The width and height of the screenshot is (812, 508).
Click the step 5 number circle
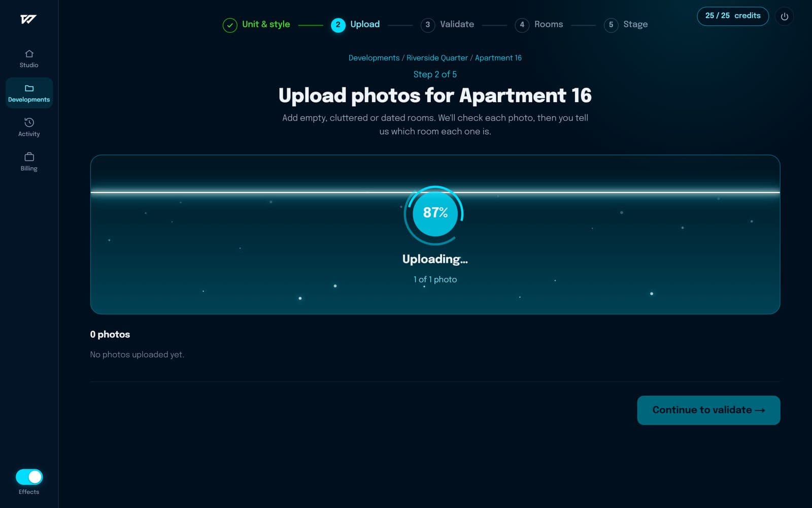point(611,25)
